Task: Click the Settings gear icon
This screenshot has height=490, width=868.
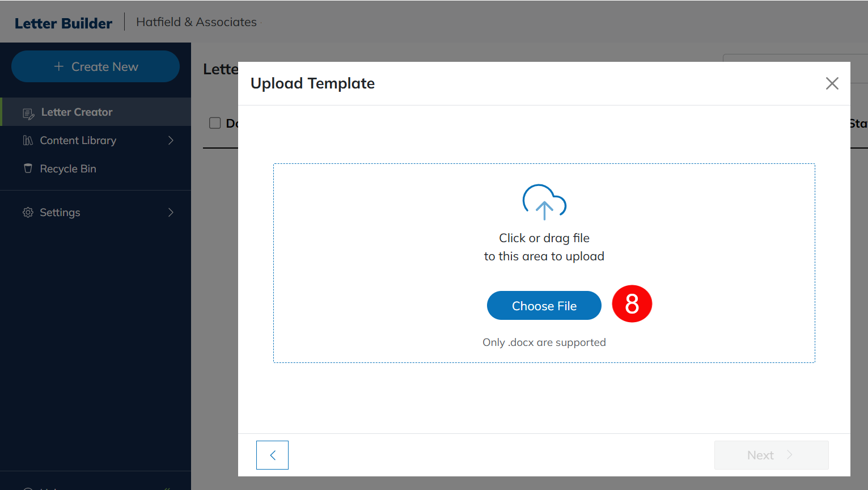Action: click(x=28, y=212)
